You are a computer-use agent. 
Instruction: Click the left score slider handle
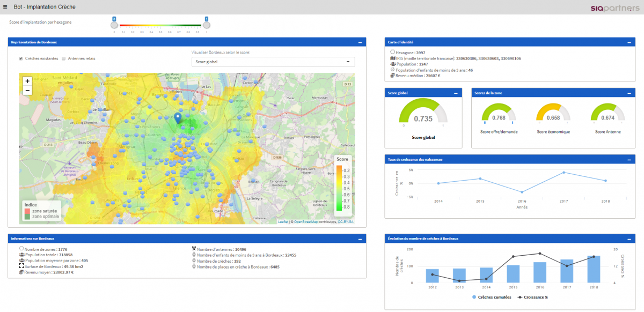click(x=114, y=25)
